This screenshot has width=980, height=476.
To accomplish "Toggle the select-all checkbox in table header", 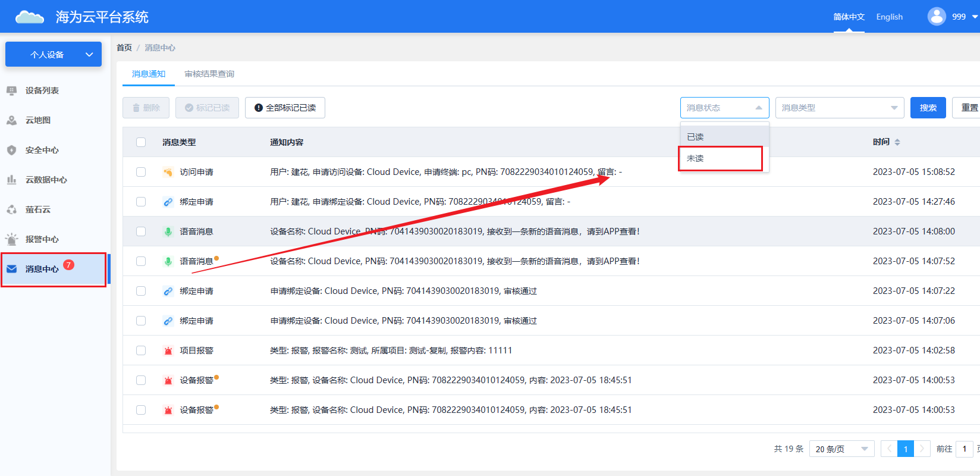I will [x=141, y=142].
